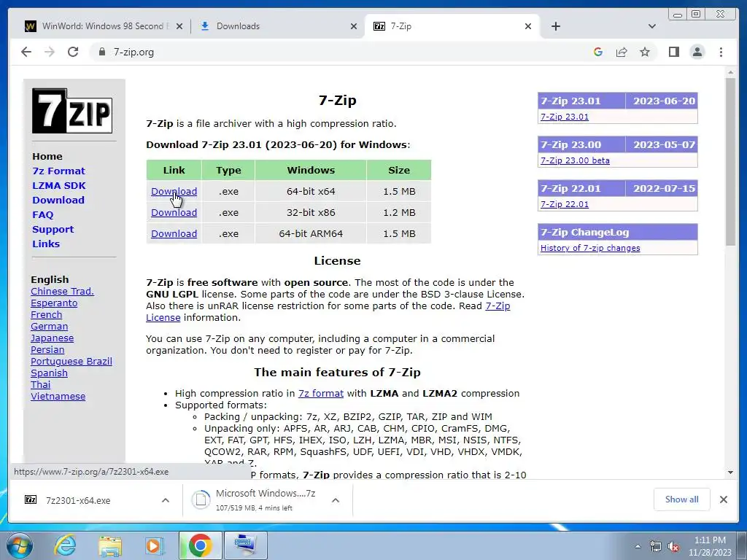Screen dimensions: 747x560
Task: Bookmark this page with the star
Action: 645,52
